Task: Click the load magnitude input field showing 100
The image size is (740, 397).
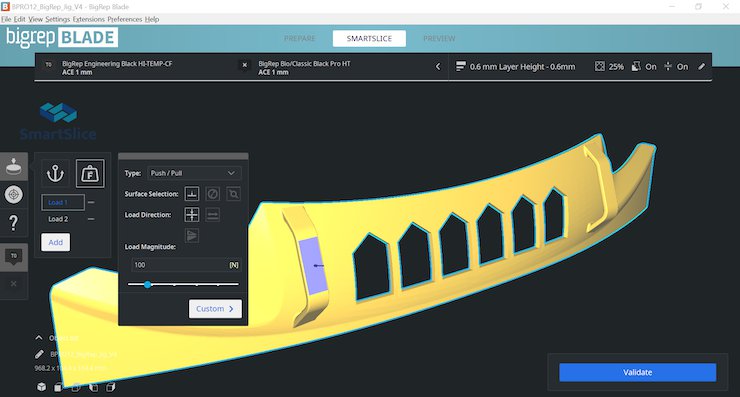Action: (x=186, y=265)
